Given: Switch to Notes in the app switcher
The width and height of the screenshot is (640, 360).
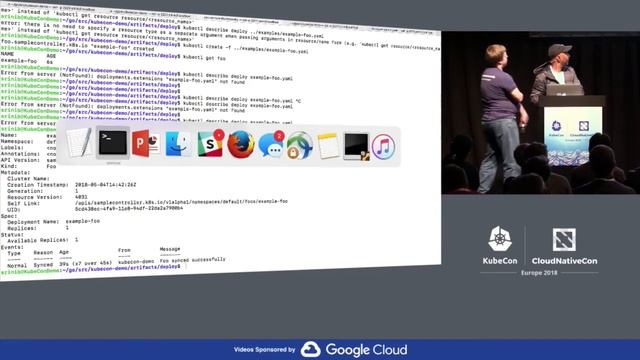Looking at the screenshot, I should [328, 146].
